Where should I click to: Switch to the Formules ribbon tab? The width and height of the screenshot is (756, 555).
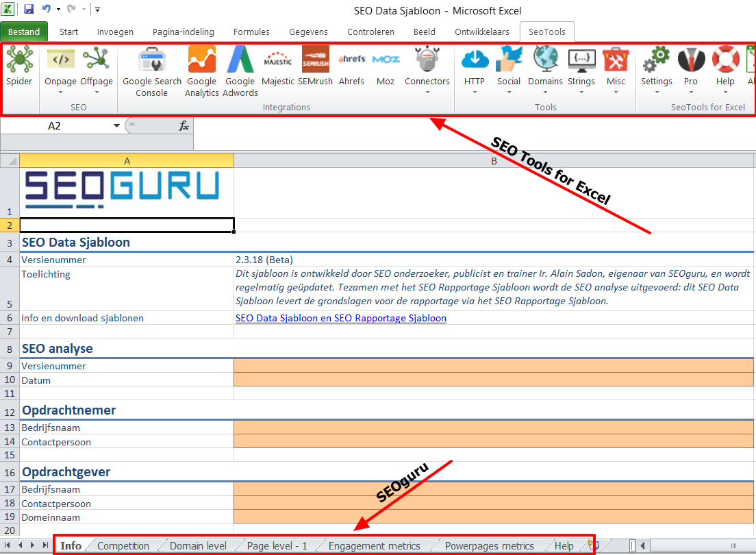[x=251, y=32]
